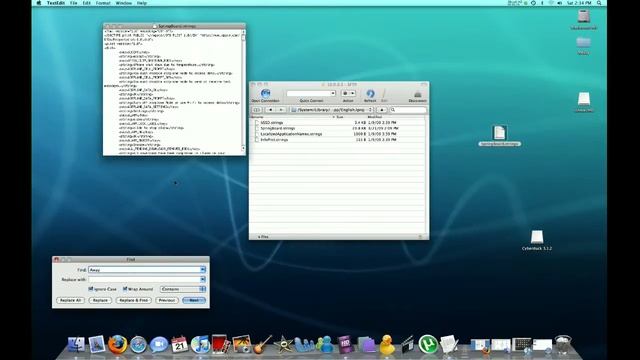Open the Mail stamp icon in the Dock
Viewport: 640px width, 360px height.
(97, 344)
